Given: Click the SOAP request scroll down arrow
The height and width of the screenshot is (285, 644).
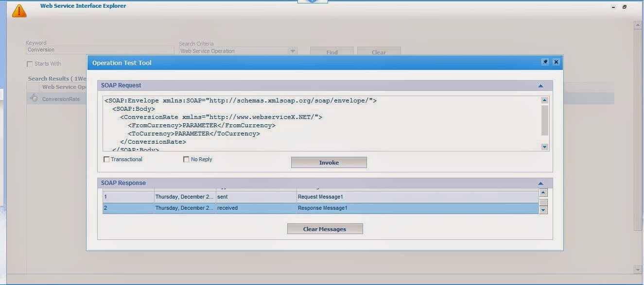Looking at the screenshot, I should coord(544,147).
